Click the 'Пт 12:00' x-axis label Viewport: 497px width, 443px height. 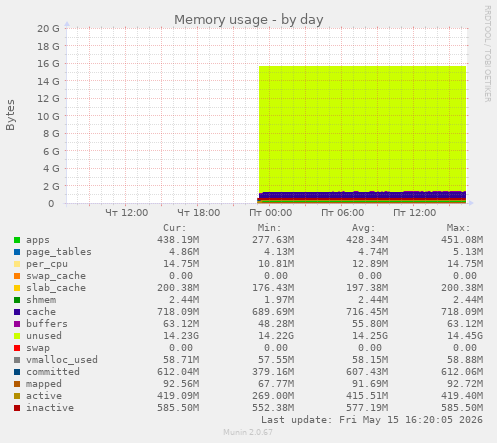415,213
